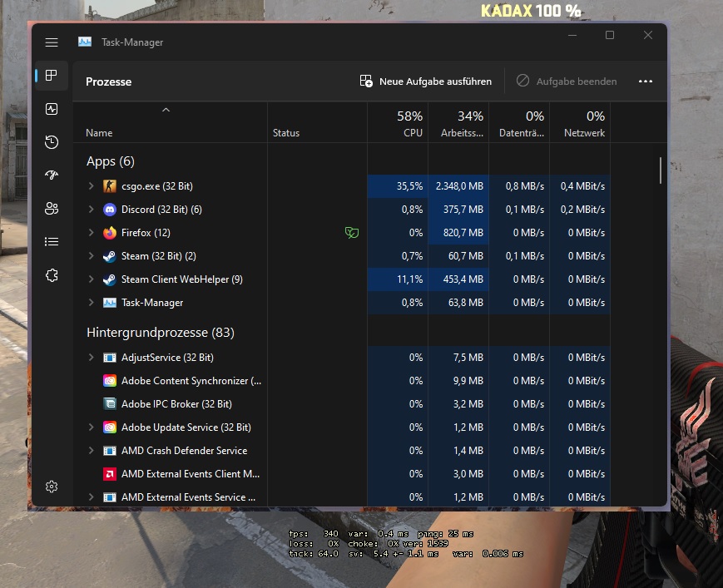The width and height of the screenshot is (723, 588).
Task: Click csgo.exe disk value 0,8 MB/s
Action: (x=525, y=186)
